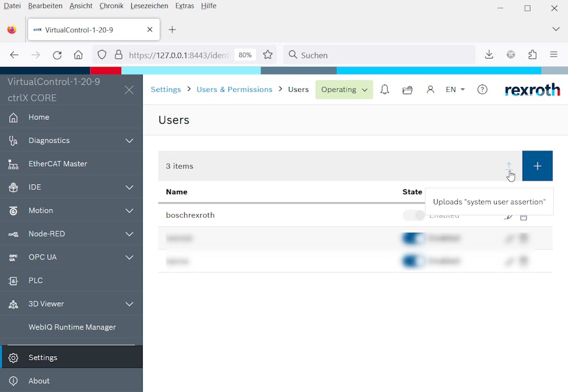
Task: Open the Ansicht menu
Action: click(81, 6)
